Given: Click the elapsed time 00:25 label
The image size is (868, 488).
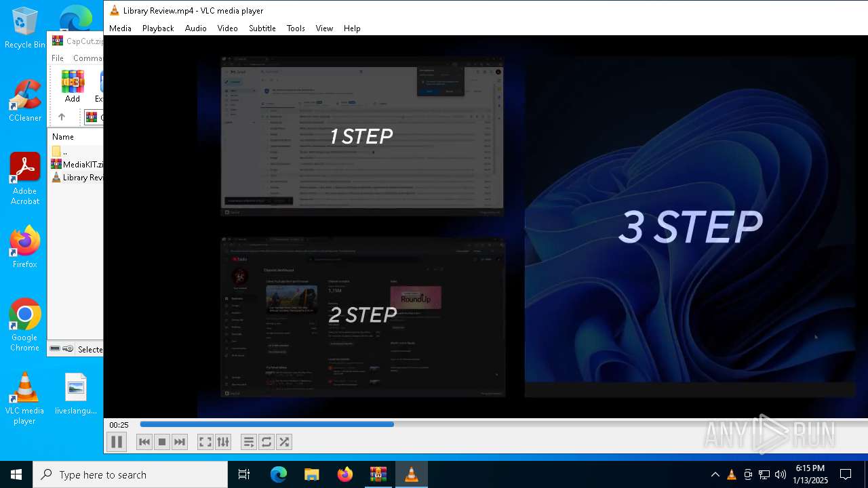Looking at the screenshot, I should pos(119,425).
